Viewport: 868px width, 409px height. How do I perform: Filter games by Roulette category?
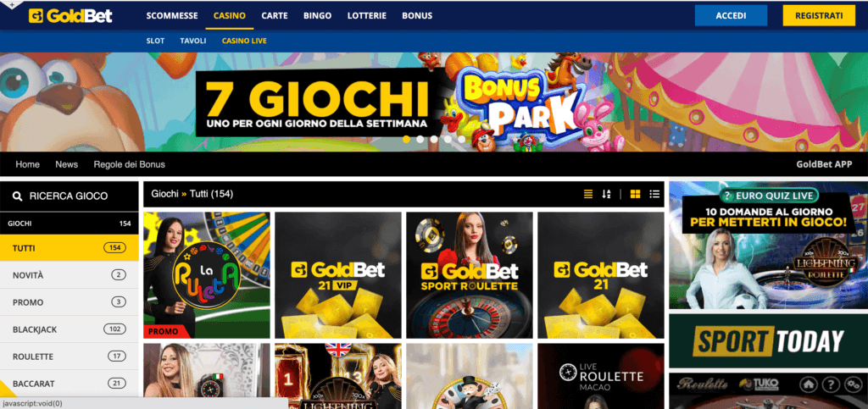tap(70, 356)
